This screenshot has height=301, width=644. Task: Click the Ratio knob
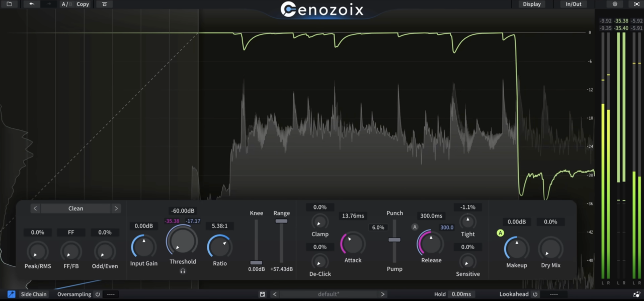220,247
